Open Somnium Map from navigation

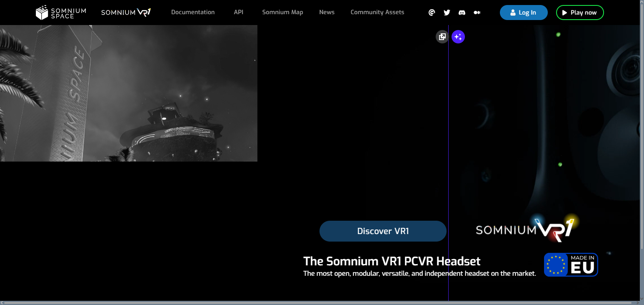[282, 12]
